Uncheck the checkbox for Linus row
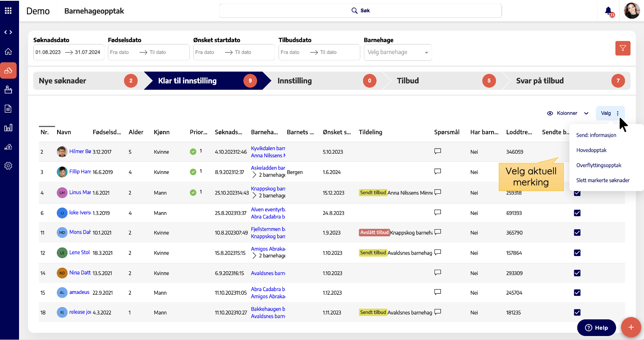The image size is (644, 340). pos(577,193)
